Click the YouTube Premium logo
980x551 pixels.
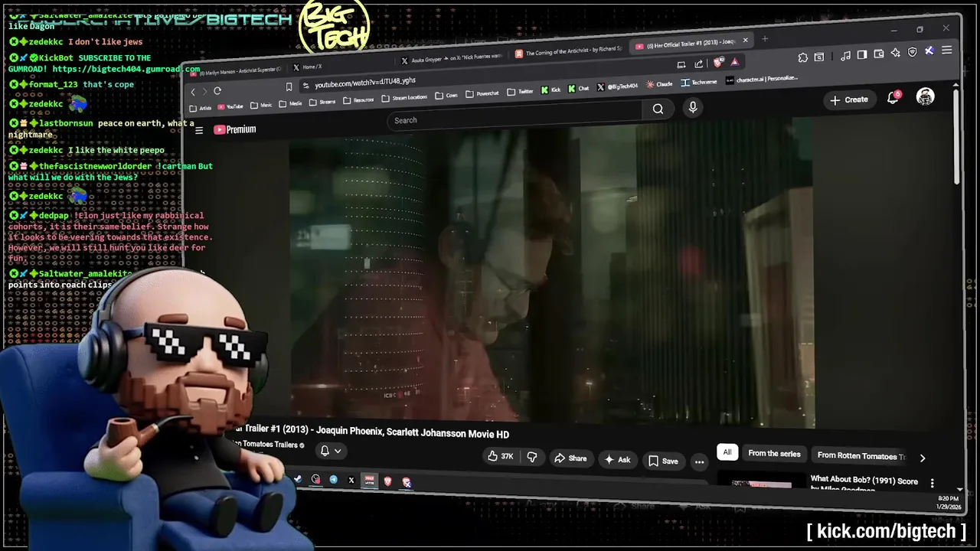pos(235,130)
